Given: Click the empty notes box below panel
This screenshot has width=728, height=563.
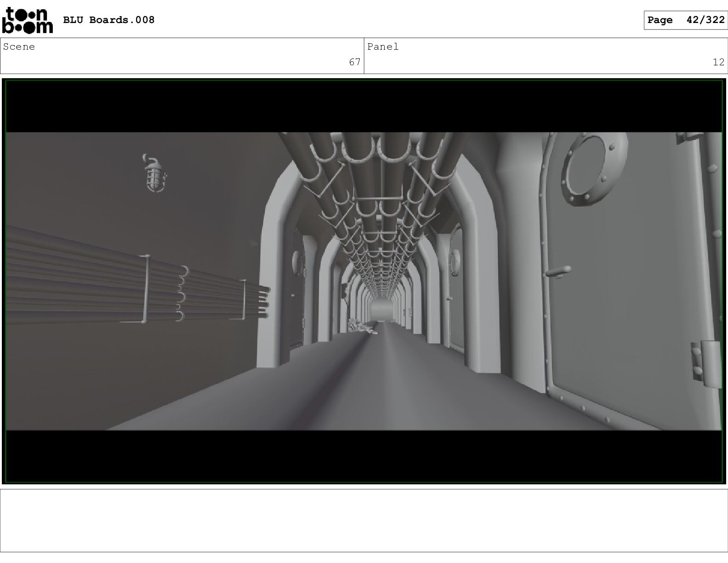Looking at the screenshot, I should [364, 520].
